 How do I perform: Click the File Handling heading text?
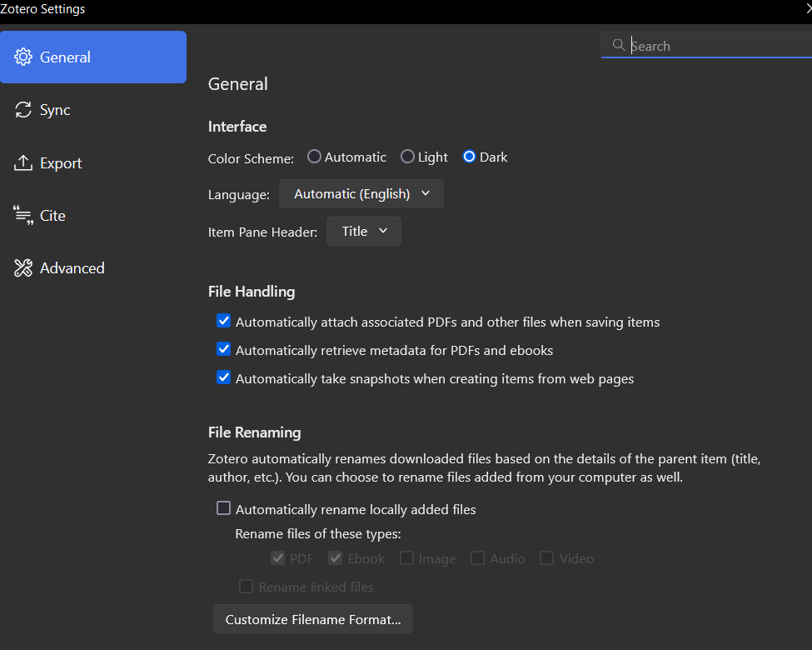tap(252, 292)
